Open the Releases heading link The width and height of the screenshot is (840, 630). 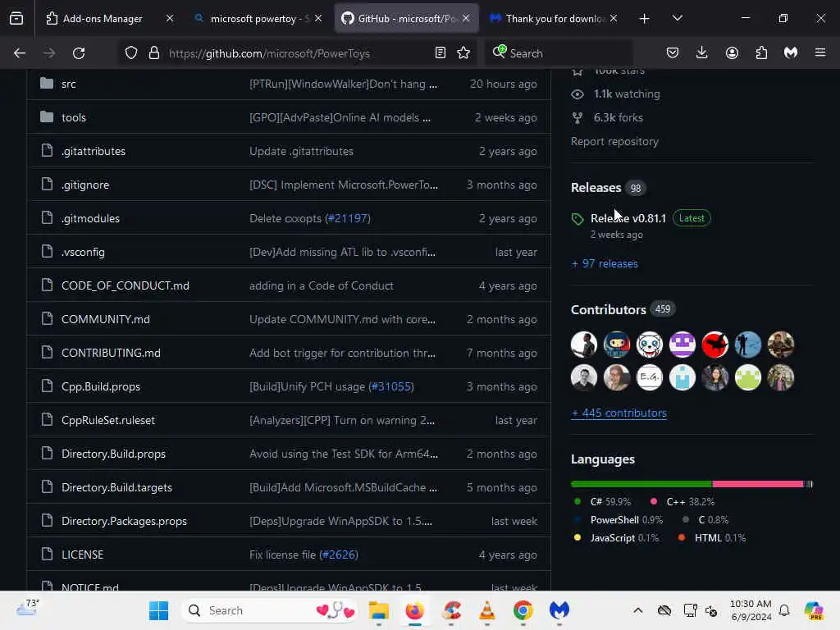click(x=596, y=188)
